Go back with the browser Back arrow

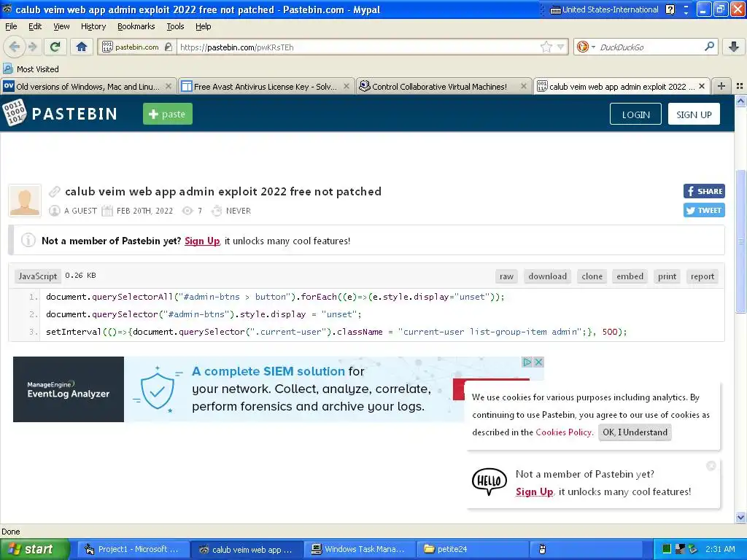coord(15,47)
